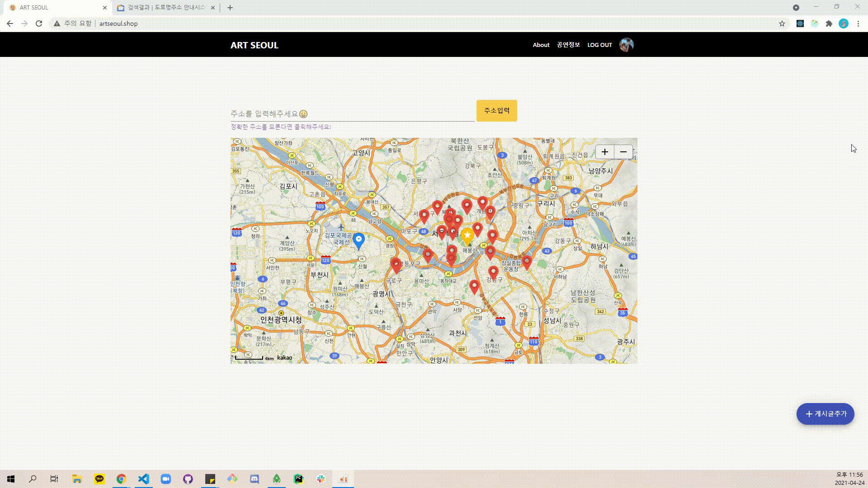
Task: Go back to the previous page
Action: 10,23
